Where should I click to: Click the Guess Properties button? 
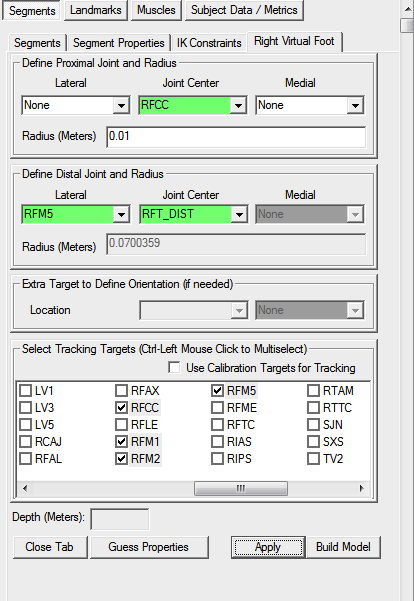149,547
